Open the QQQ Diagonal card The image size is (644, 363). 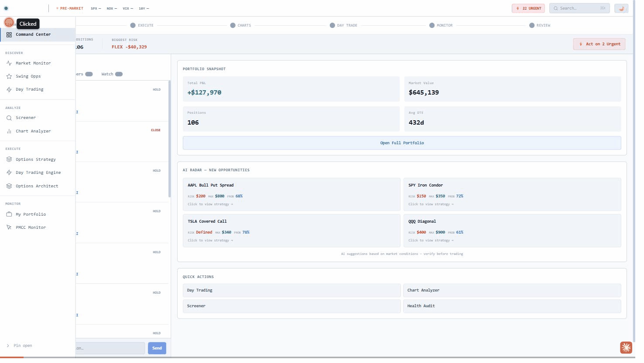pyautogui.click(x=512, y=231)
